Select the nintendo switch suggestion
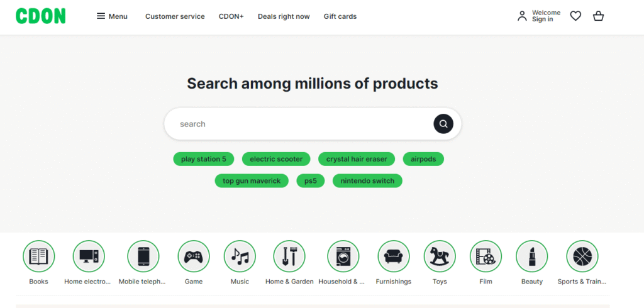This screenshot has height=308, width=644. coord(367,180)
